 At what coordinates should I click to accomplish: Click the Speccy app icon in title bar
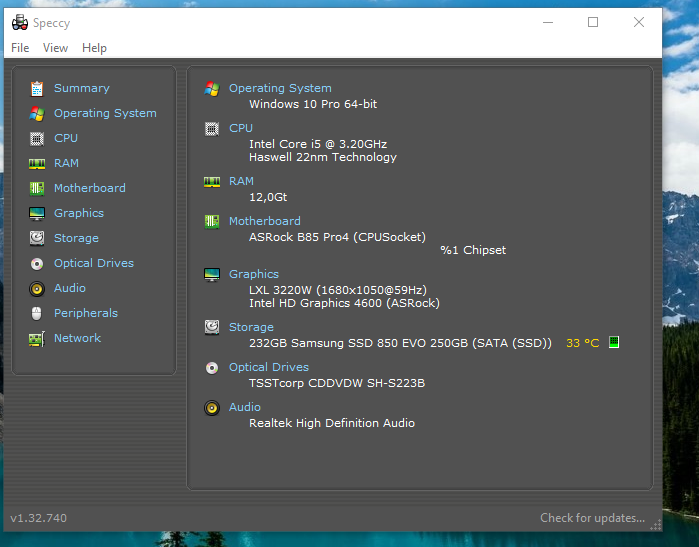click(x=20, y=22)
